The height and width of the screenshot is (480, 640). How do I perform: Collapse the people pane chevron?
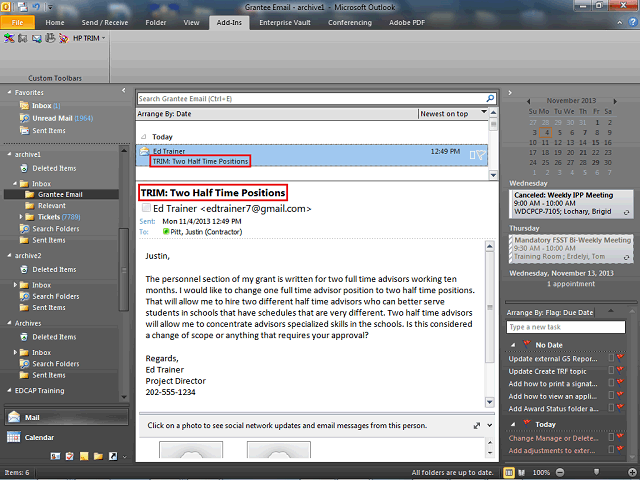(x=490, y=425)
